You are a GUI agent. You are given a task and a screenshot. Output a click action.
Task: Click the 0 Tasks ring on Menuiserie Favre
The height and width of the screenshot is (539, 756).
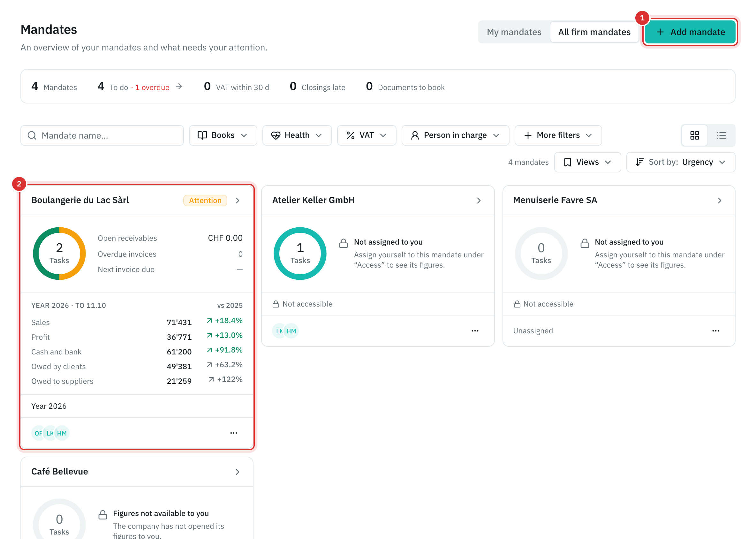coord(541,254)
